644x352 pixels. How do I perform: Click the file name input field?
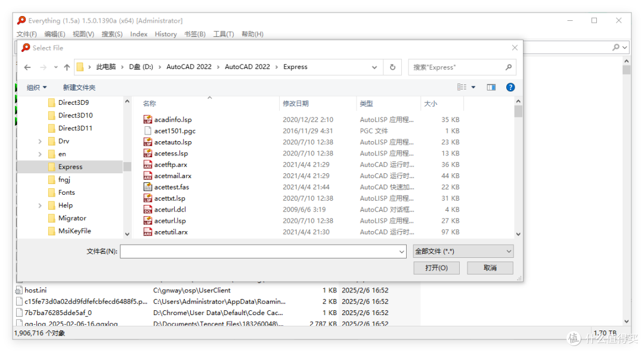click(x=259, y=251)
